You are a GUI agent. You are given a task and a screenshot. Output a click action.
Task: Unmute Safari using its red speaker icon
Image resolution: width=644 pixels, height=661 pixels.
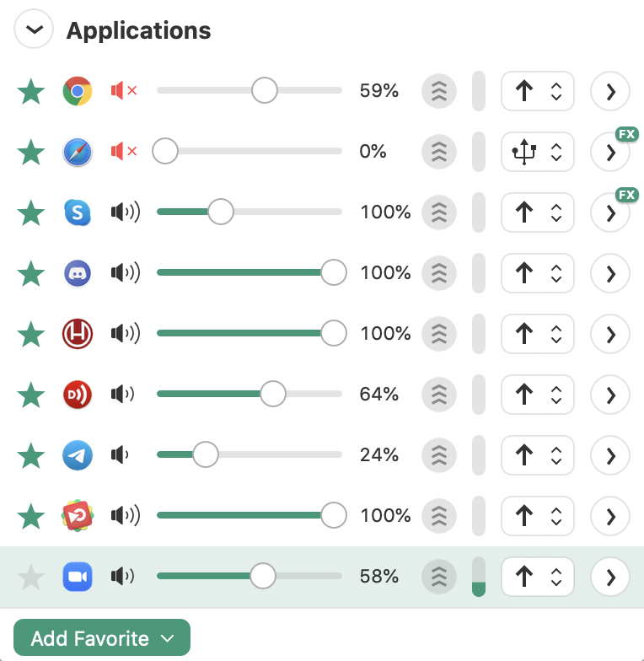pyautogui.click(x=123, y=152)
